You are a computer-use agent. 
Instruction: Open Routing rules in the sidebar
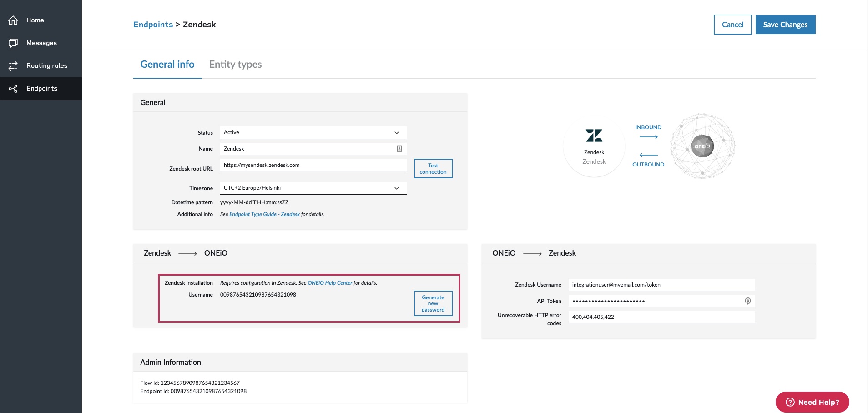(41, 65)
